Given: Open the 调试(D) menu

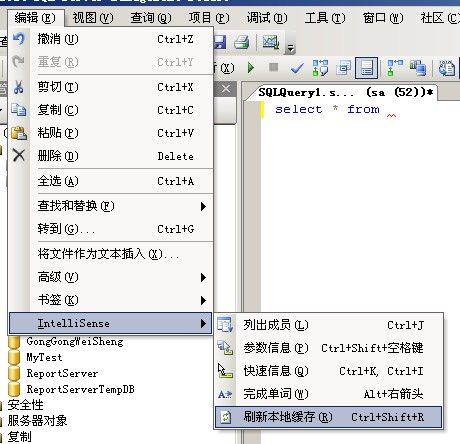Looking at the screenshot, I should click(x=267, y=18).
